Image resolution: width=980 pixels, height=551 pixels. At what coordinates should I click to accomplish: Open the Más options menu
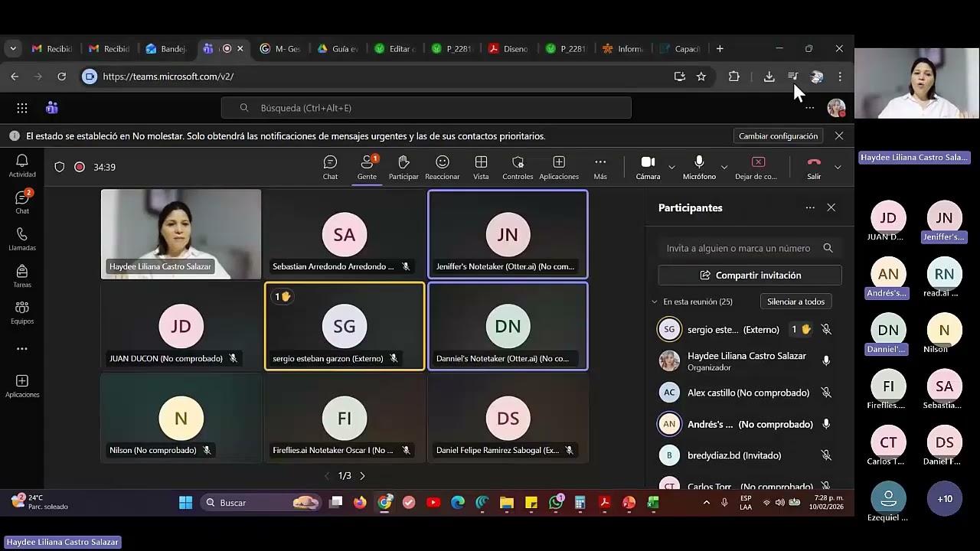coord(600,168)
